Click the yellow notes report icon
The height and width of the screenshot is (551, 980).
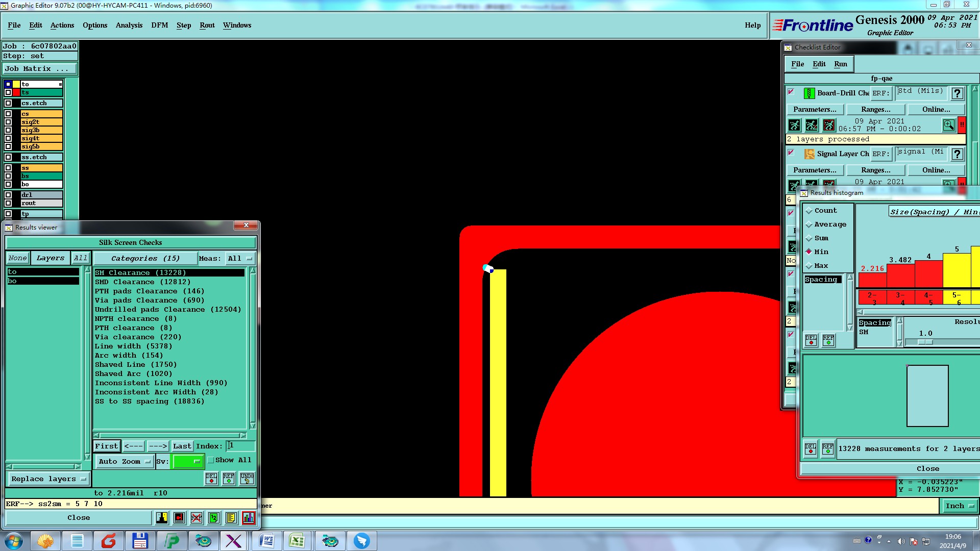pos(231,518)
